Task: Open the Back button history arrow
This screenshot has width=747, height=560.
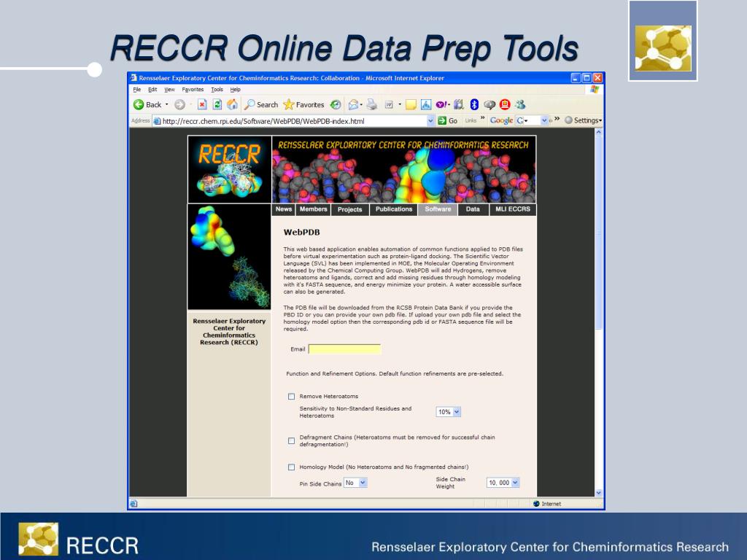Action: click(x=167, y=104)
